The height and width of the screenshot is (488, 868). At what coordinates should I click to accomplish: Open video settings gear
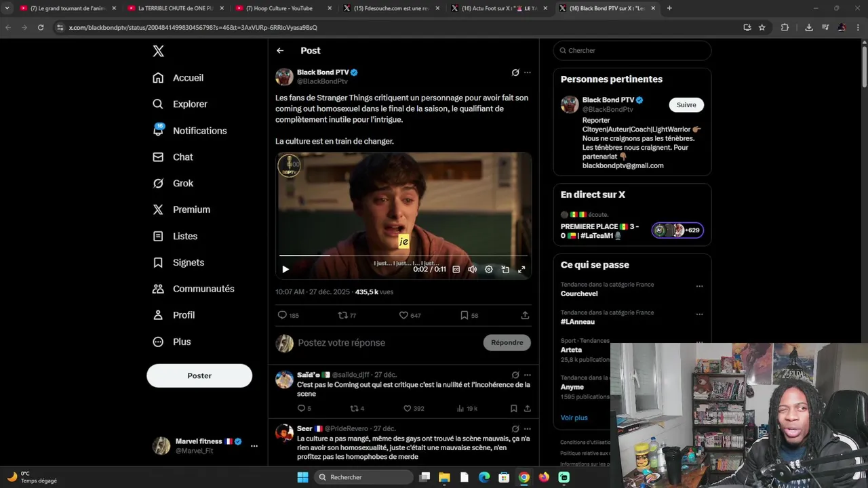[x=489, y=269]
